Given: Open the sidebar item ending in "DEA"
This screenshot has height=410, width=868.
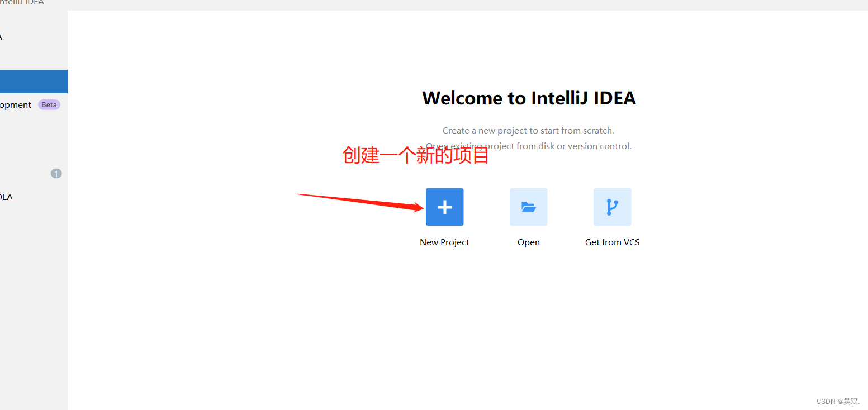Looking at the screenshot, I should point(34,197).
